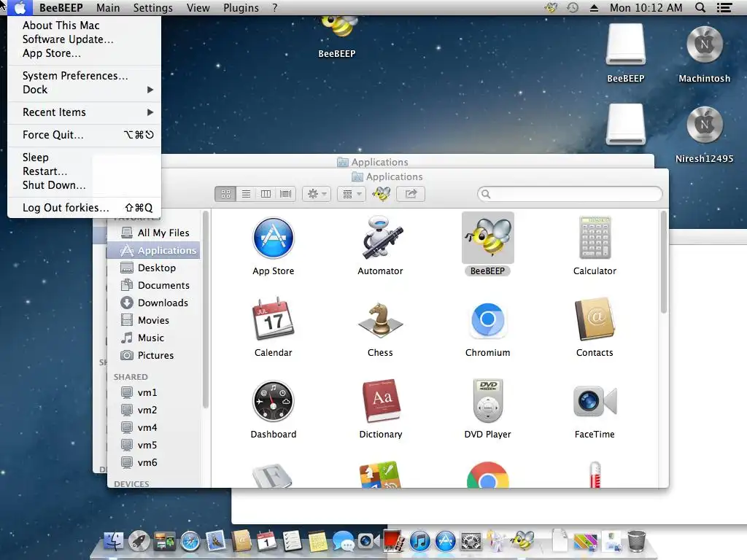The image size is (747, 560).
Task: Open the FaceTime application icon
Action: pos(595,401)
